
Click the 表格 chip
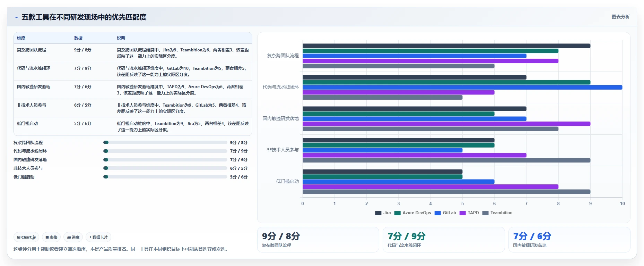tap(51, 237)
